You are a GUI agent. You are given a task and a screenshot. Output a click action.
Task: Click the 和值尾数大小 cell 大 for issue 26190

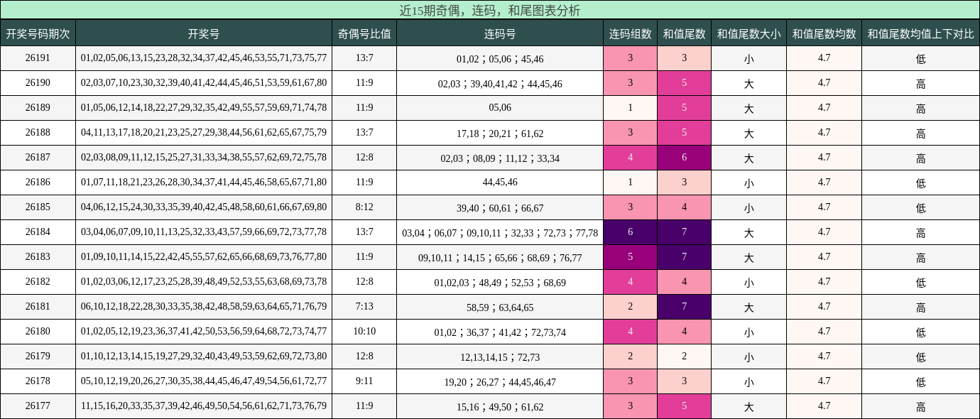tap(748, 83)
